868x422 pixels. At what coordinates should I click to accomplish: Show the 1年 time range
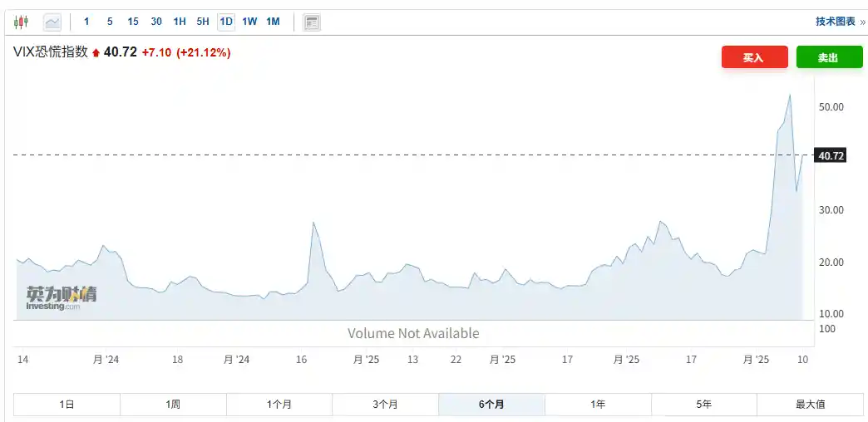click(598, 405)
